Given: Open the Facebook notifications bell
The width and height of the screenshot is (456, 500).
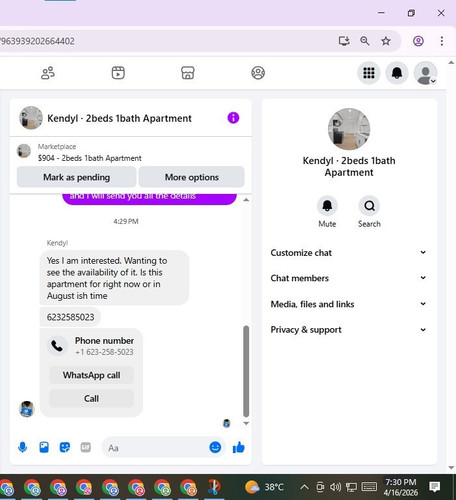Looking at the screenshot, I should point(397,73).
